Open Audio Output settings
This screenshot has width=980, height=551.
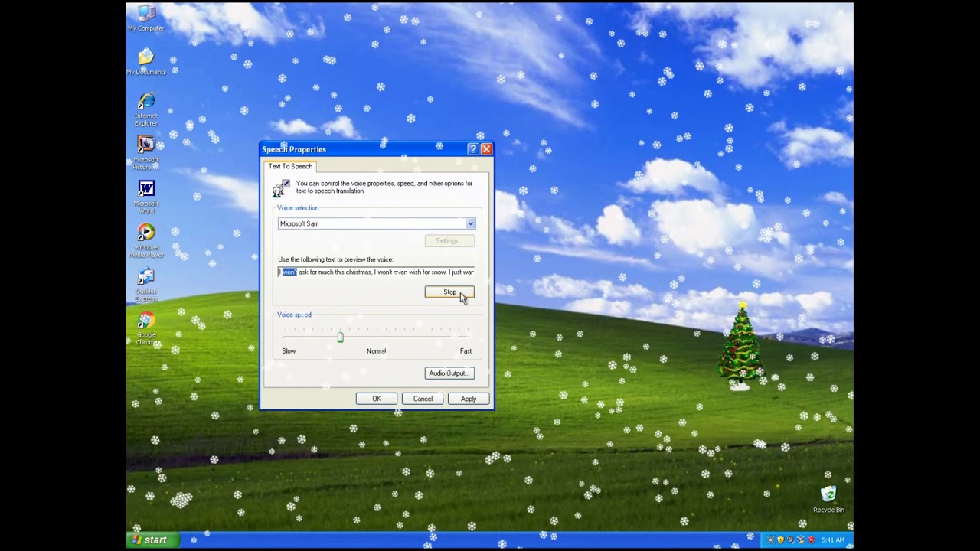(x=449, y=373)
